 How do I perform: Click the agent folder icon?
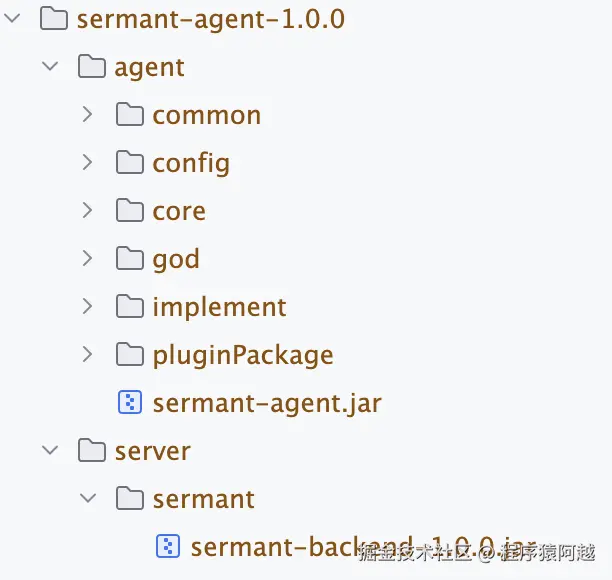pyautogui.click(x=92, y=67)
